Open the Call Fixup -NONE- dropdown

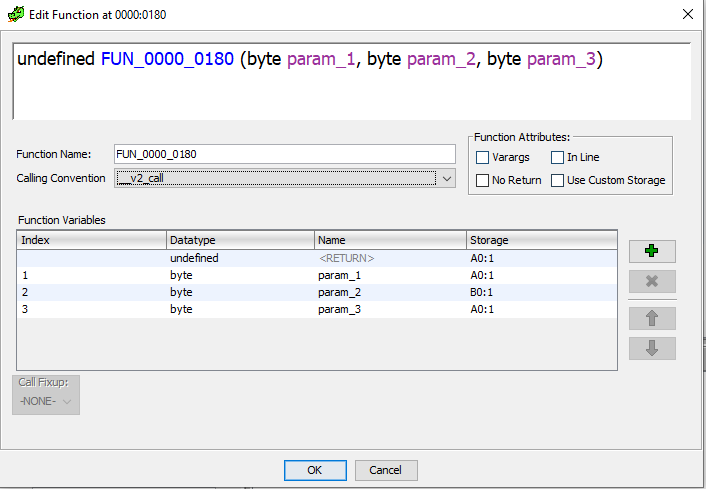click(x=45, y=401)
